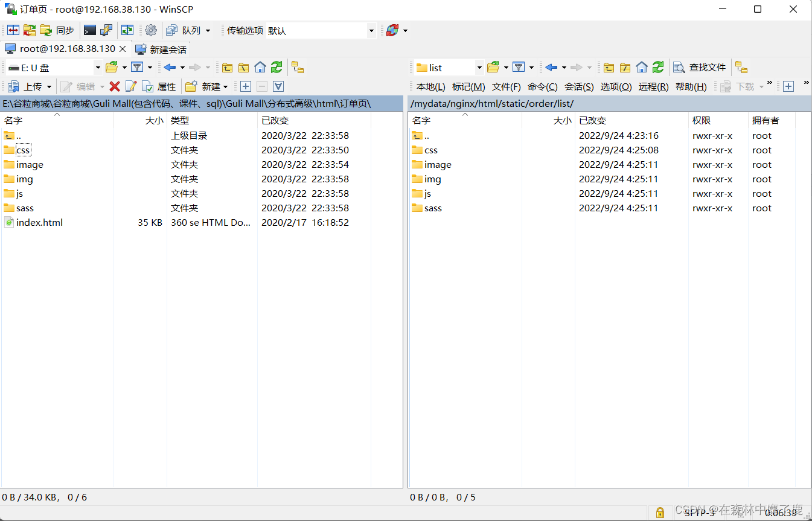Open the 新建会话 new session tab
The image size is (812, 521).
[161, 49]
